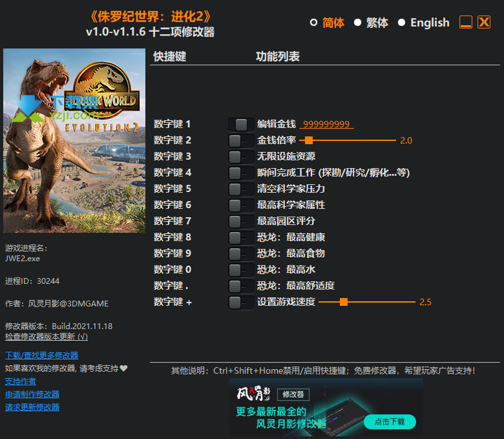
Task: Enable 最高园区评分 toggle
Action: point(241,221)
